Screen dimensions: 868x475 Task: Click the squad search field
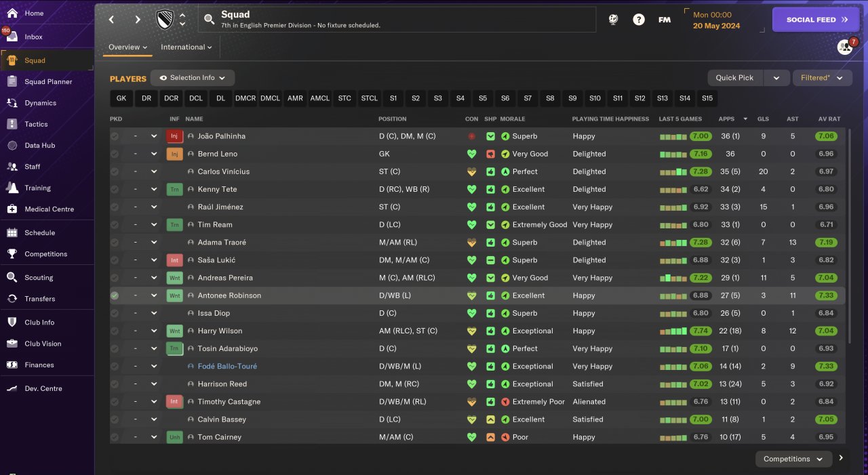397,20
